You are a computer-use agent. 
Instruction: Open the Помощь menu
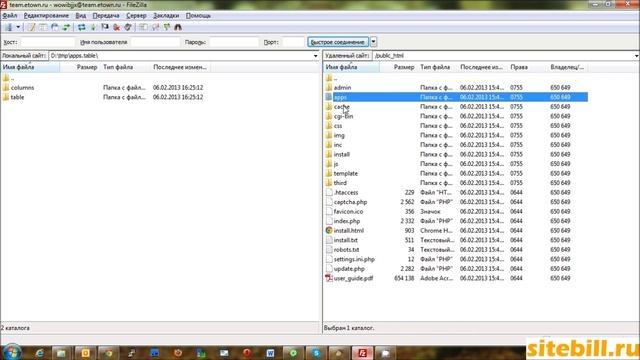[198, 16]
